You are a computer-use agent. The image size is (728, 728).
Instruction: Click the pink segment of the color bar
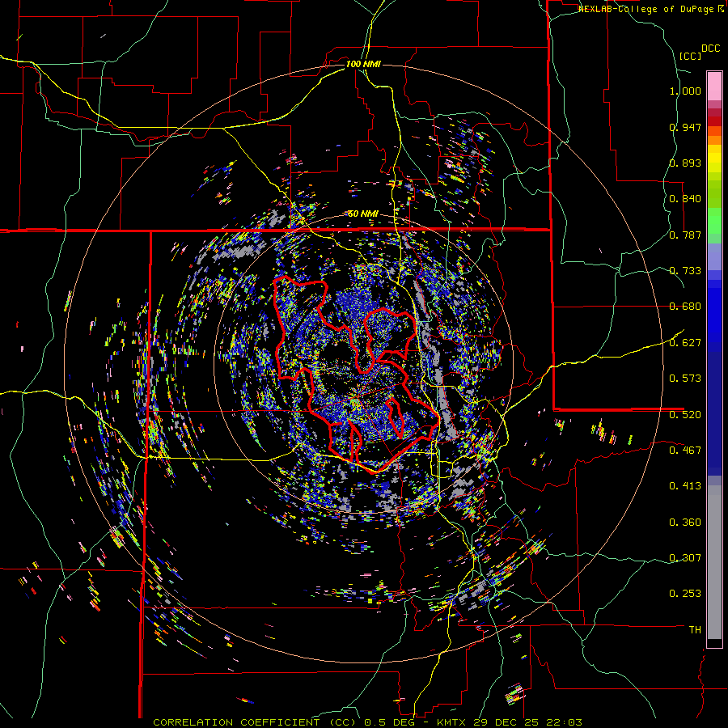tap(714, 87)
